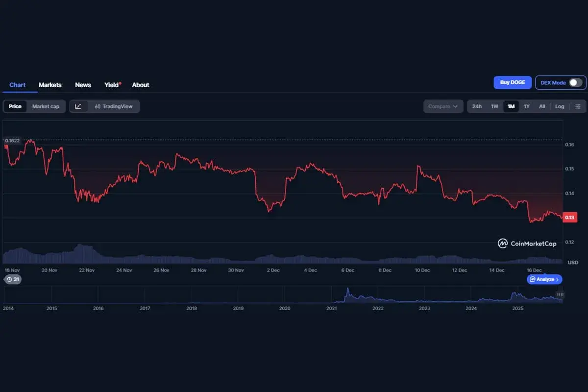Open the Compare dropdown
Viewport: 588px width, 392px height.
point(442,106)
